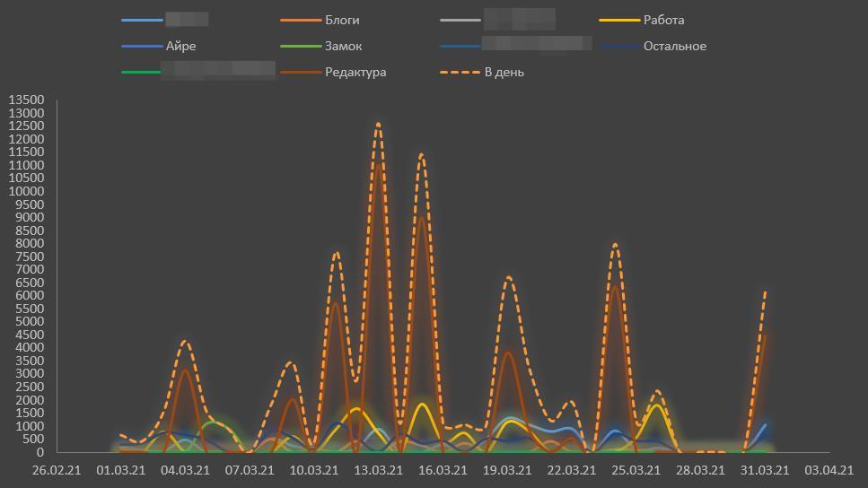Select the 03.04.21 date axis label
Screen dimensions: 868x488
coord(829,470)
